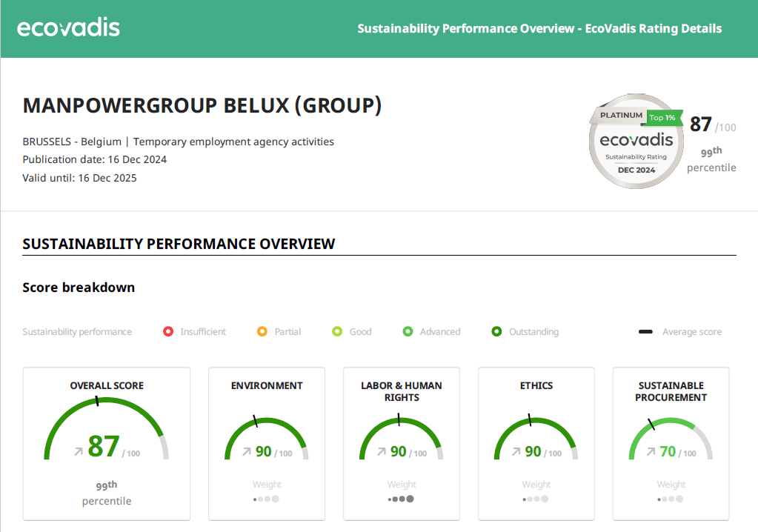Click the weight dots under Ethics
The height and width of the screenshot is (532, 758).
[536, 499]
